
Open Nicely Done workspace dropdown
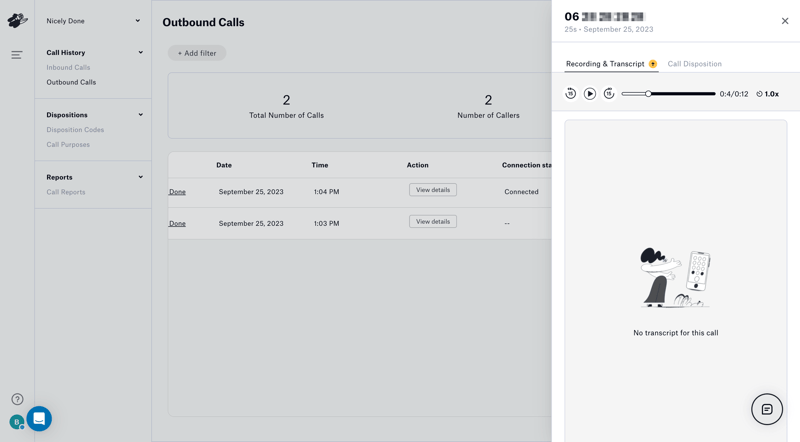(93, 21)
